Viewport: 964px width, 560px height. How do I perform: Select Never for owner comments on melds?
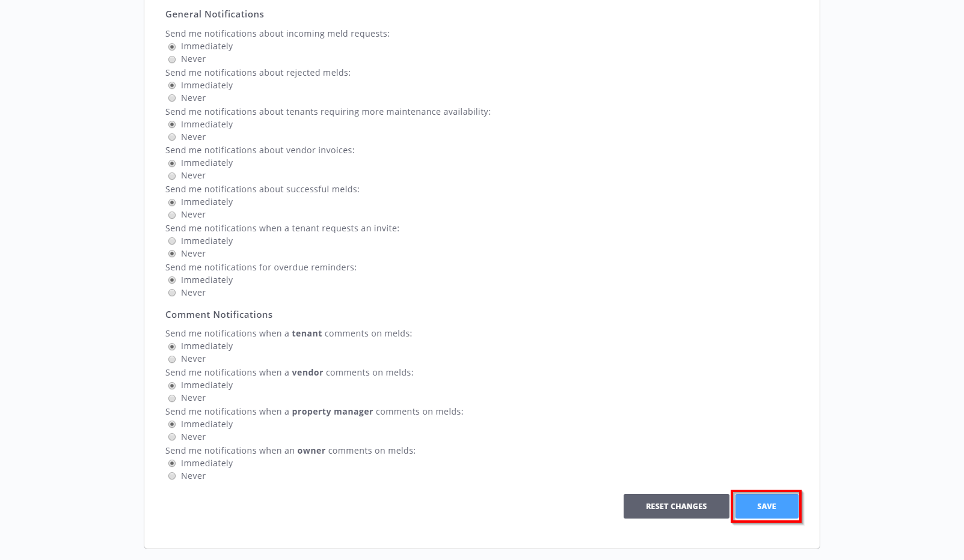point(172,476)
